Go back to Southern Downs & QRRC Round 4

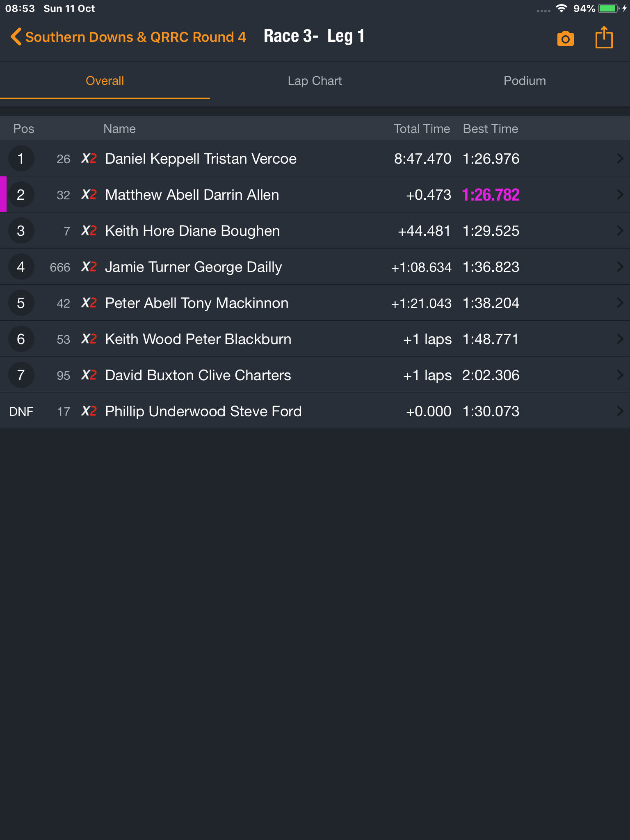tap(135, 37)
